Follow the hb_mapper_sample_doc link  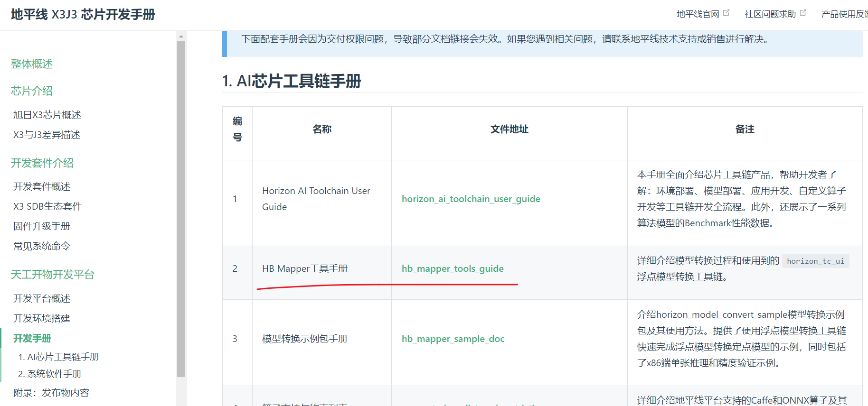(453, 339)
